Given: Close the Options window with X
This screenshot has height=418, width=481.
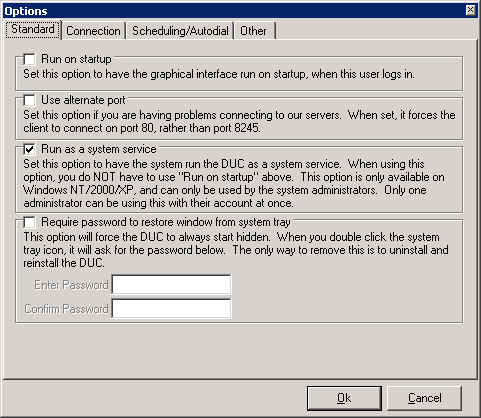Looking at the screenshot, I should tap(470, 10).
